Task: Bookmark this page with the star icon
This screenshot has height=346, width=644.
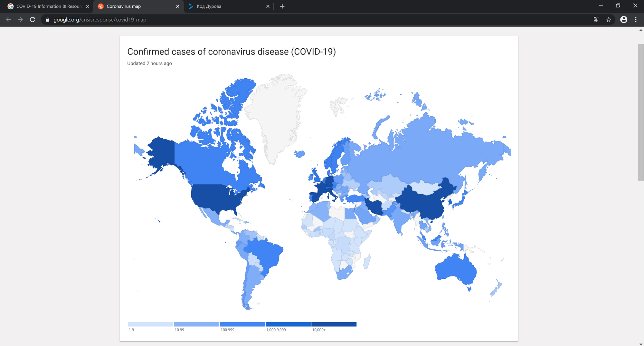Action: pyautogui.click(x=609, y=20)
